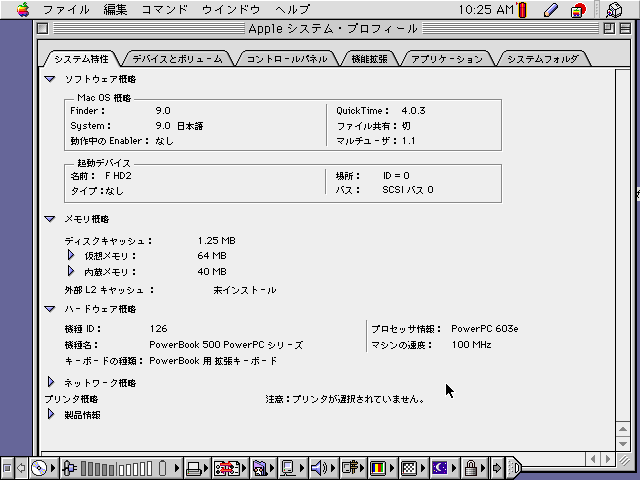Click the vertical scrollbar up arrow
The height and width of the screenshot is (480, 640).
(x=623, y=429)
